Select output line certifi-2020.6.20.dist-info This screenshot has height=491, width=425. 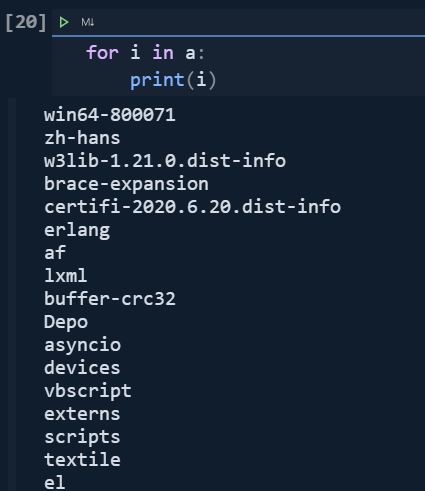tap(192, 207)
